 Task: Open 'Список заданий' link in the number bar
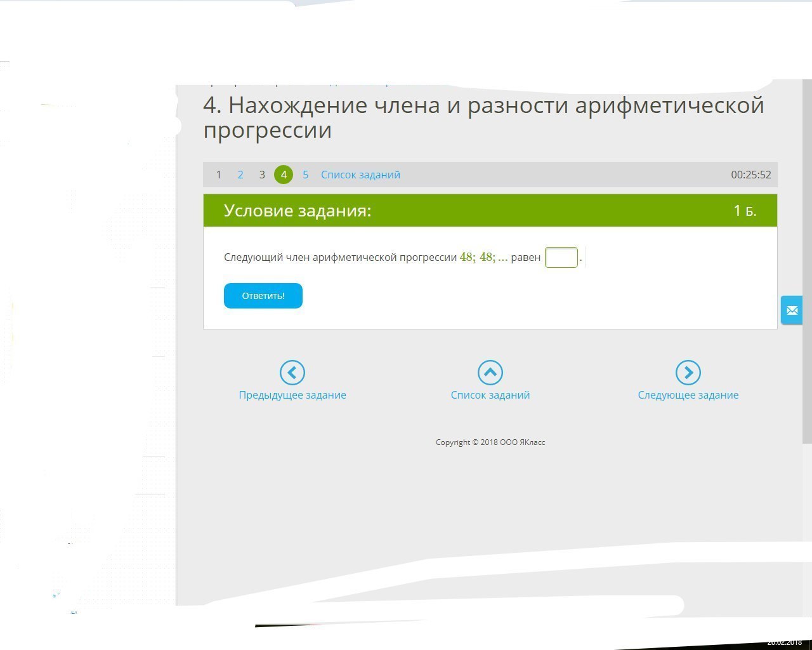pyautogui.click(x=360, y=175)
